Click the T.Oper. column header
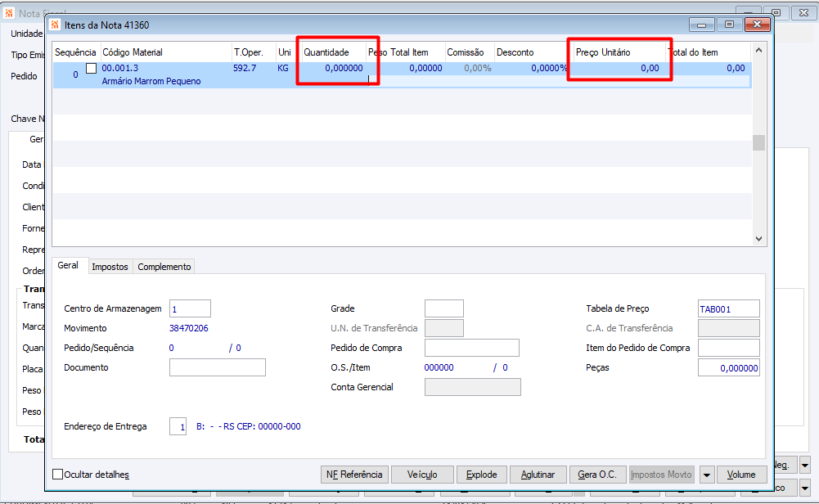Screen dimensions: 819x504 pos(248,52)
